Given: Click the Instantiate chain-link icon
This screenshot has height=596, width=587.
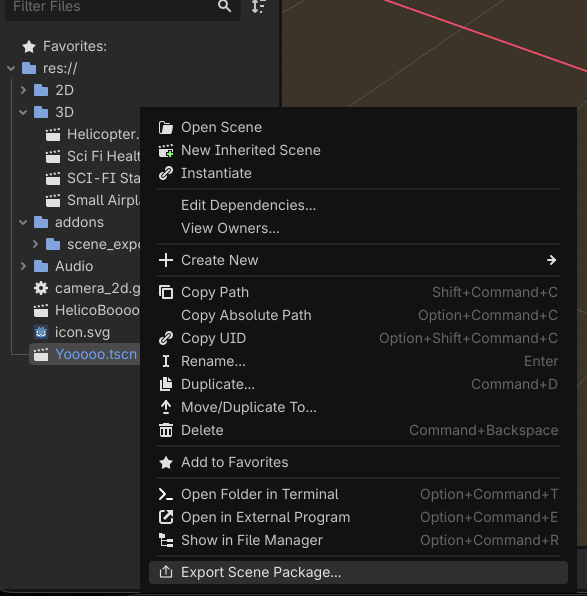Looking at the screenshot, I should click(x=166, y=173).
